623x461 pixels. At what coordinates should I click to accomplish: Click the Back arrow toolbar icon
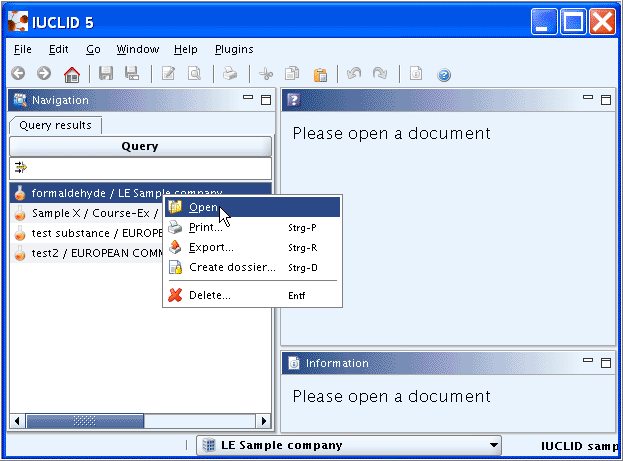coord(18,74)
